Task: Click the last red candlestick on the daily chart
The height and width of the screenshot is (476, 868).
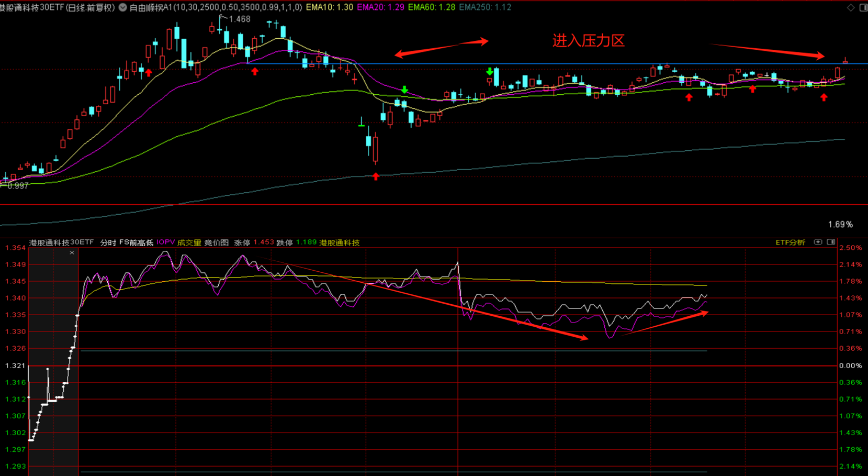Action: point(845,61)
